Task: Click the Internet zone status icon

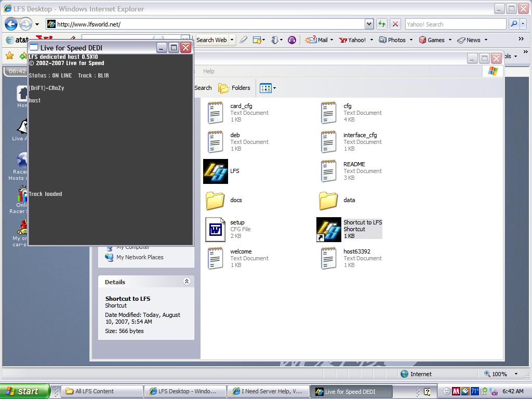Action: click(404, 374)
